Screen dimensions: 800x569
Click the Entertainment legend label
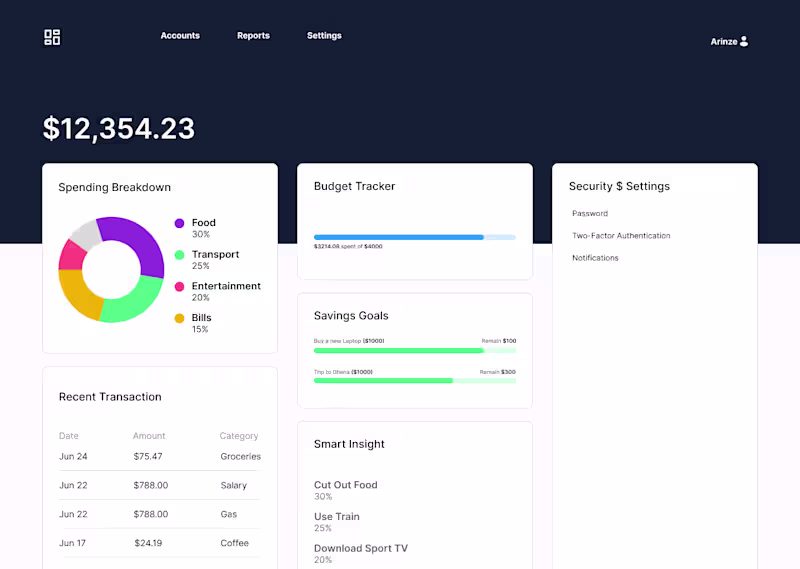pyautogui.click(x=226, y=286)
